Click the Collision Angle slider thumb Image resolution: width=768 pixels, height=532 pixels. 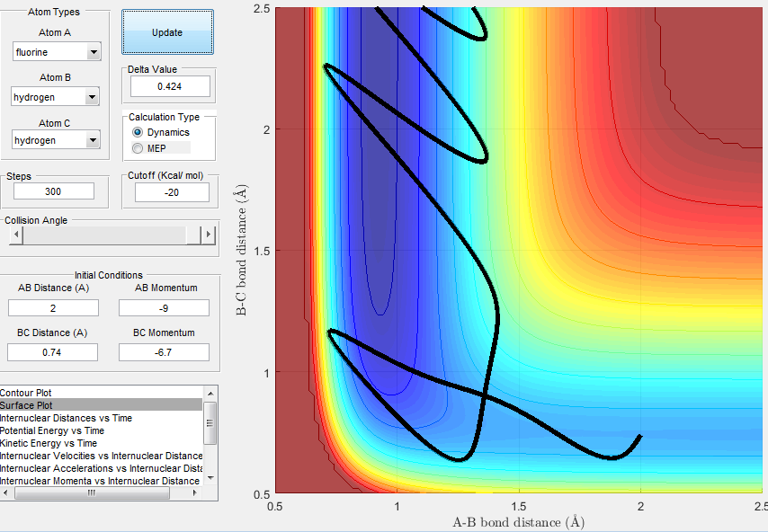click(x=193, y=235)
